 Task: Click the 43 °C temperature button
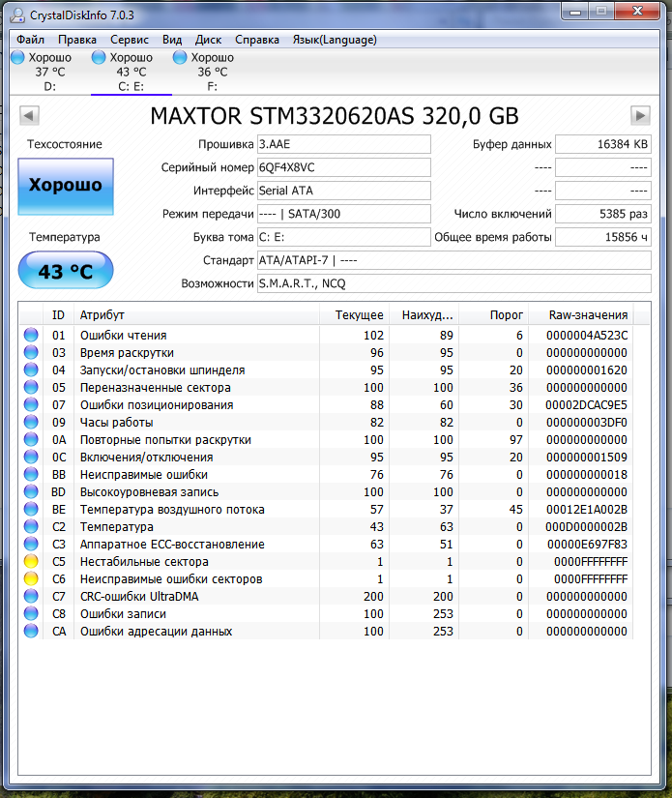click(x=66, y=270)
